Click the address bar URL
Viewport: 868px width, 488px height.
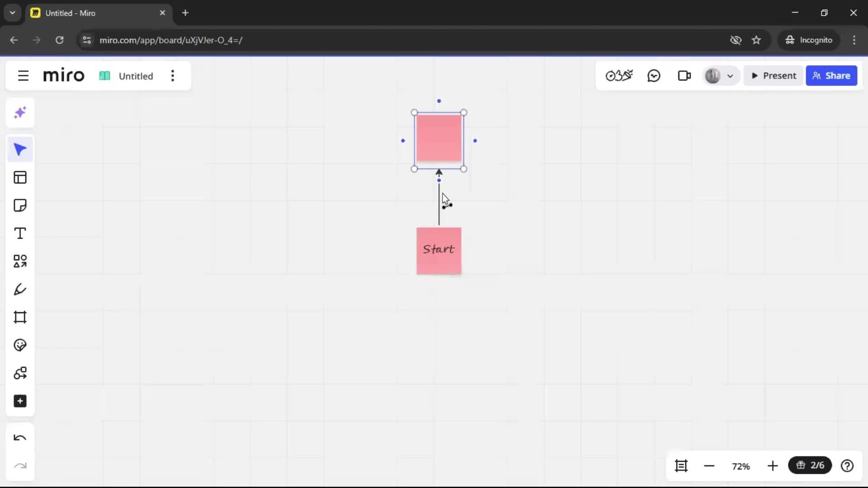171,40
